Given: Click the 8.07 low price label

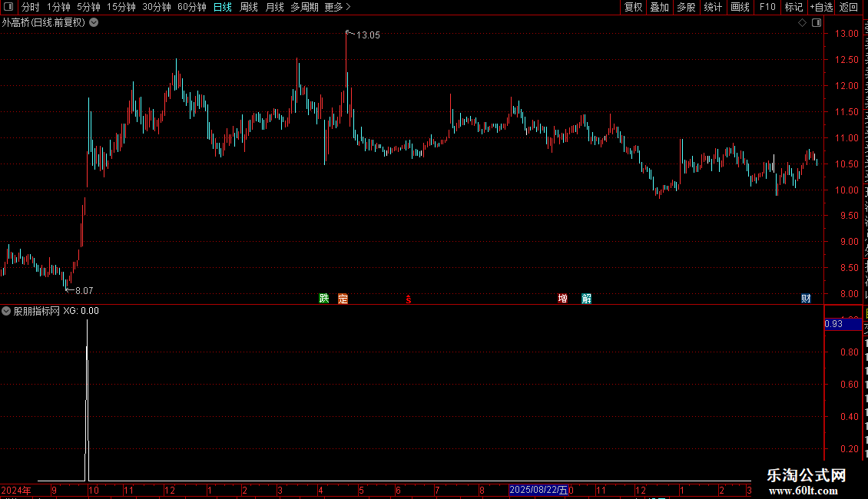Looking at the screenshot, I should tap(84, 290).
